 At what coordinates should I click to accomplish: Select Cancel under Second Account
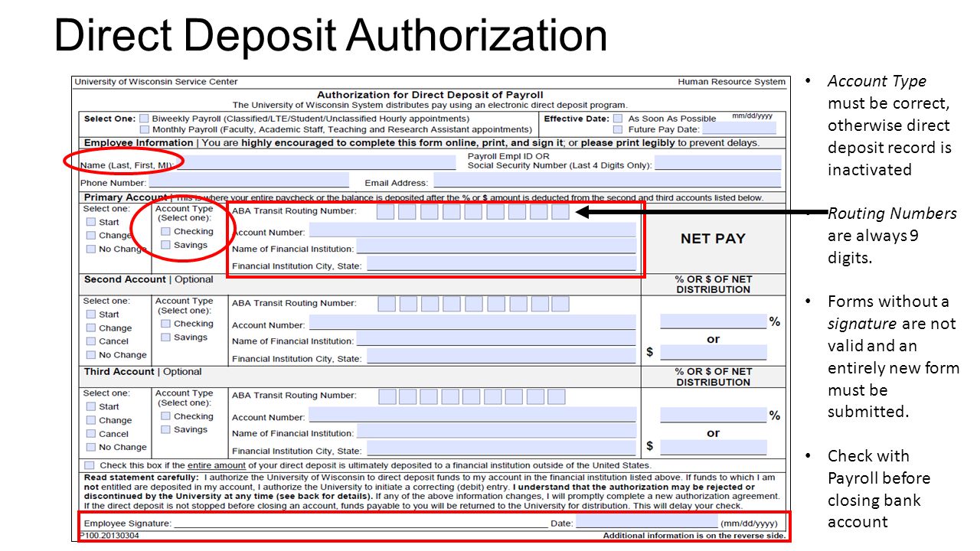pos(91,341)
